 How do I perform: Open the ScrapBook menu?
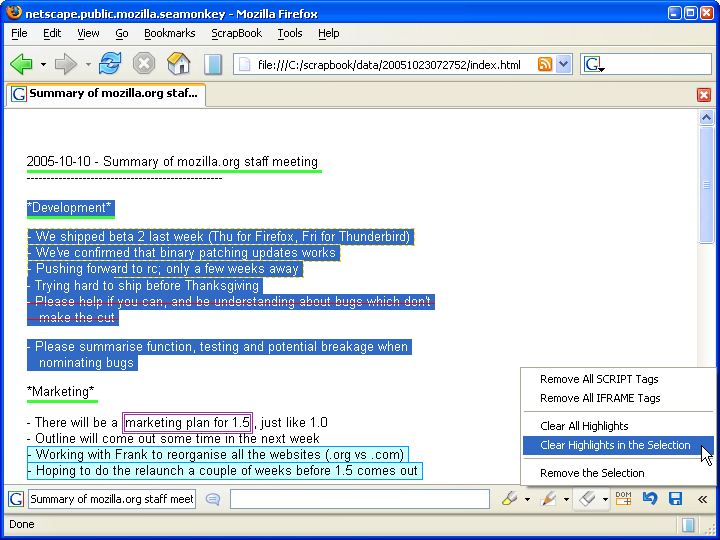pos(236,34)
